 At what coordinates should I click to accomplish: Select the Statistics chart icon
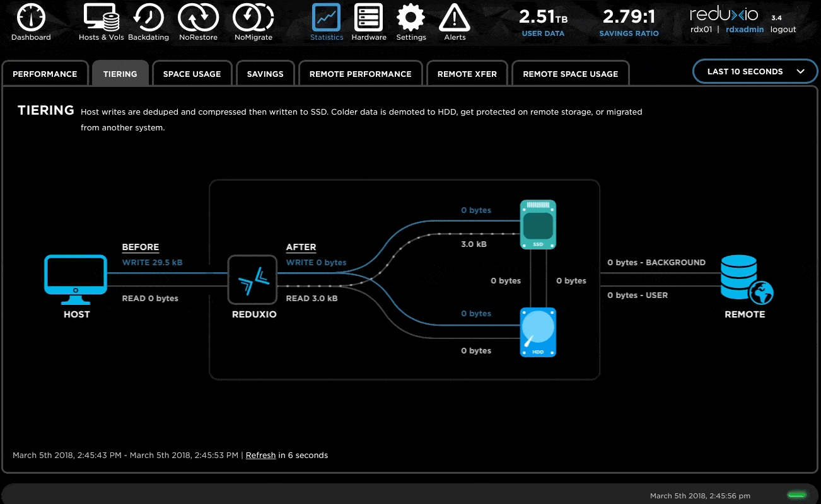tap(327, 18)
